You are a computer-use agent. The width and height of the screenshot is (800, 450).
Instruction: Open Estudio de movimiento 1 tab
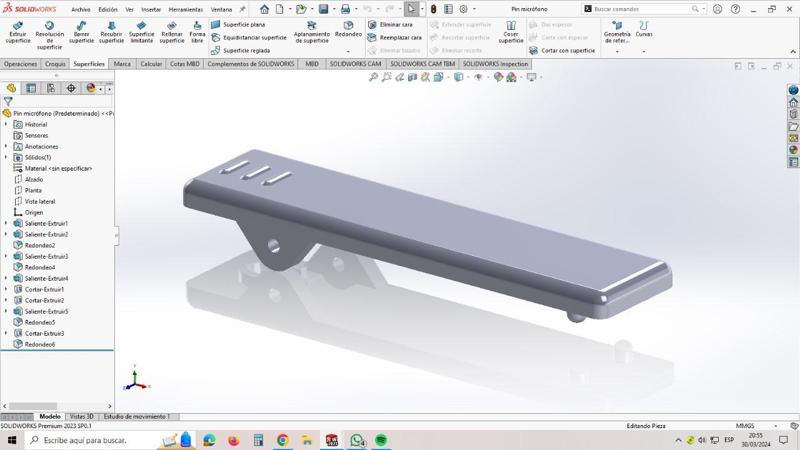[x=137, y=417]
